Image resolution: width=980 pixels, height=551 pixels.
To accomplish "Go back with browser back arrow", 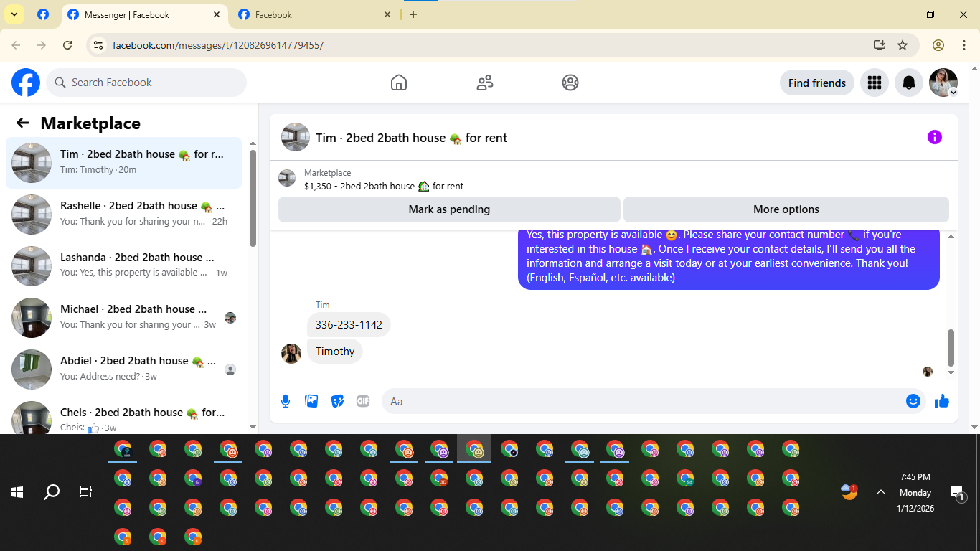I will [x=16, y=45].
